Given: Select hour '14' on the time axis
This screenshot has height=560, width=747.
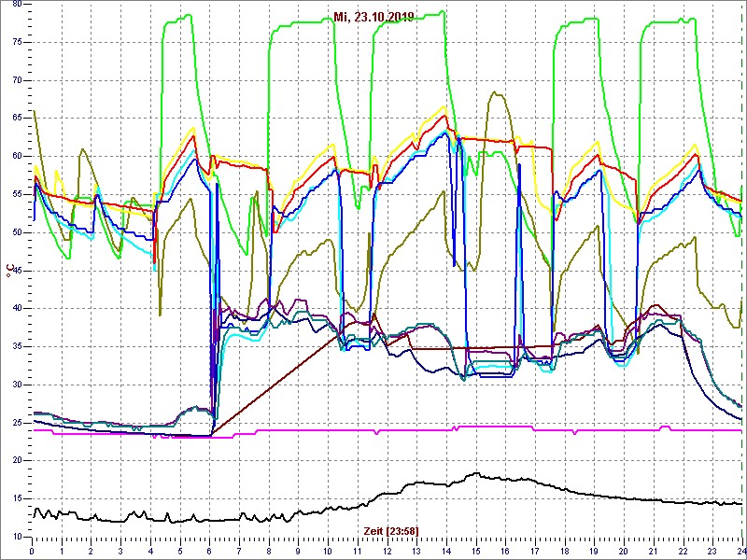Looking at the screenshot, I should coord(446,552).
